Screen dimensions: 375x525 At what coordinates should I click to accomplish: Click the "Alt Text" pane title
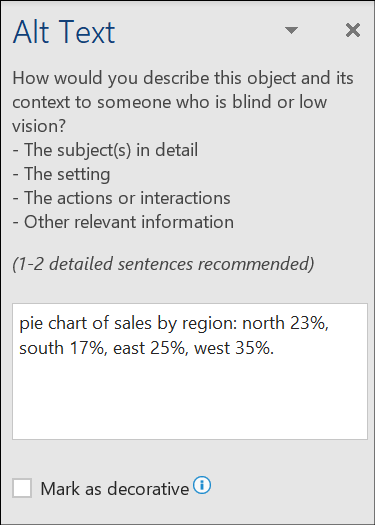coord(64,32)
